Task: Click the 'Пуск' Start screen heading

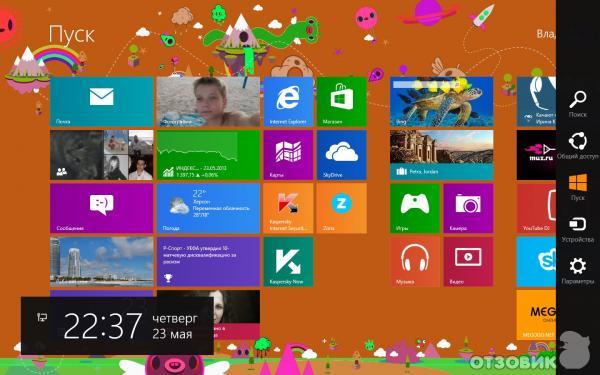Action: [72, 35]
